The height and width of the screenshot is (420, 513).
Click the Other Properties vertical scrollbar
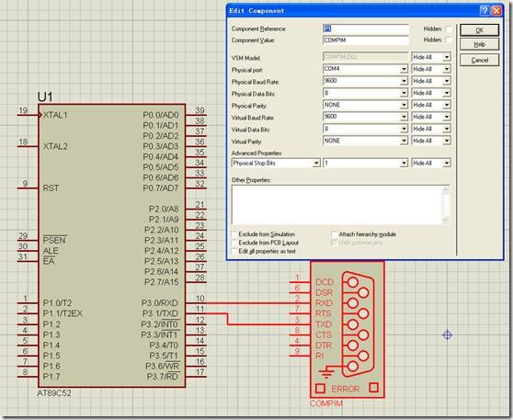[445, 205]
